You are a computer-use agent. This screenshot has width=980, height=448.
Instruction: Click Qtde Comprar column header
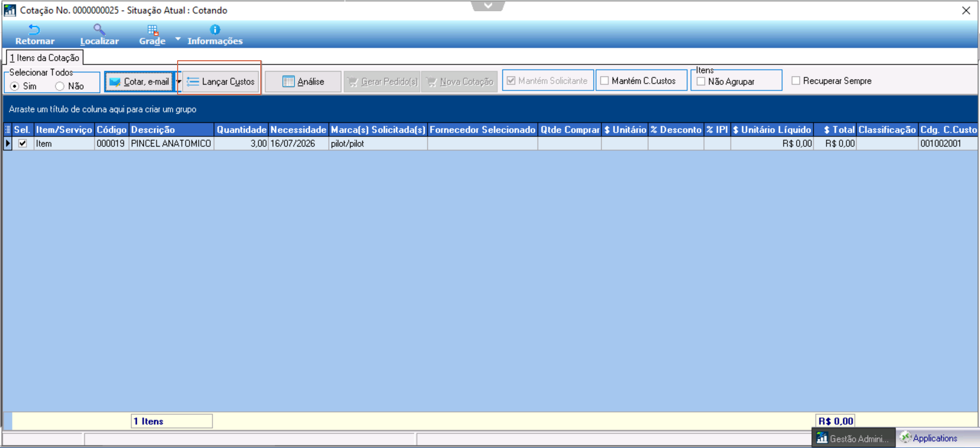click(x=570, y=130)
